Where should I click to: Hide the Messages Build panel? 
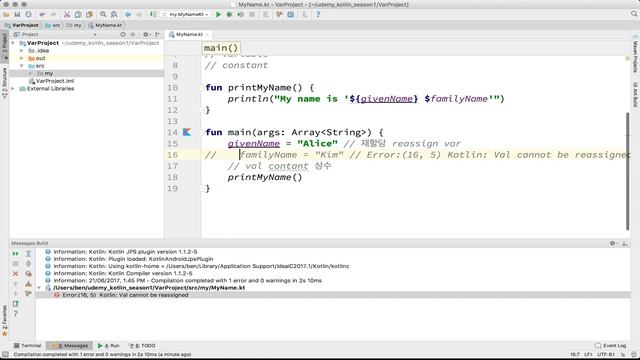[x=625, y=243]
